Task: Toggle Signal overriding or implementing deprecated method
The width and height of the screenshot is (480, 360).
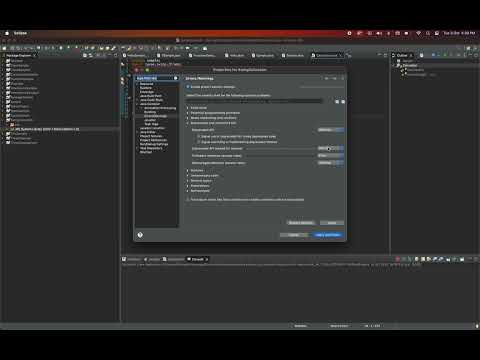Action: point(199,142)
